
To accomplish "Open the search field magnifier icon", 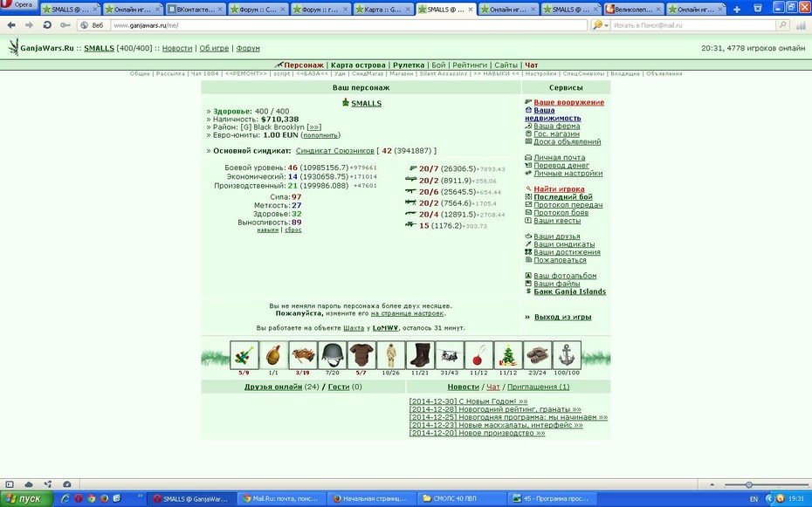I will pyautogui.click(x=782, y=24).
